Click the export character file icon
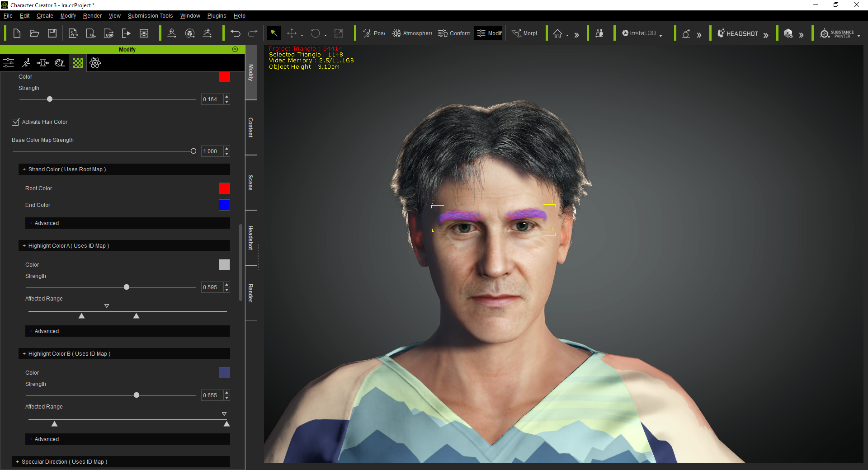The width and height of the screenshot is (868, 470). coord(73,33)
